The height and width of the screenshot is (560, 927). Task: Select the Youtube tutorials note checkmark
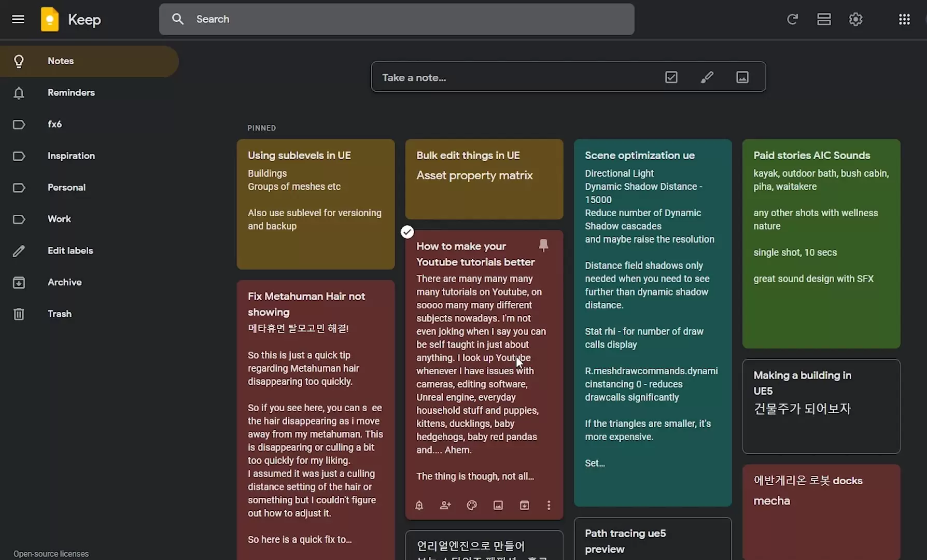pos(408,232)
